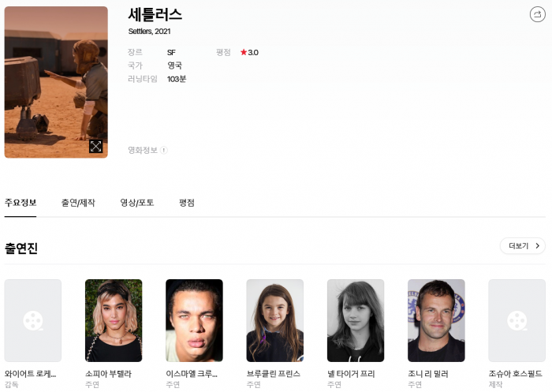Click the running time value 103분

click(177, 79)
